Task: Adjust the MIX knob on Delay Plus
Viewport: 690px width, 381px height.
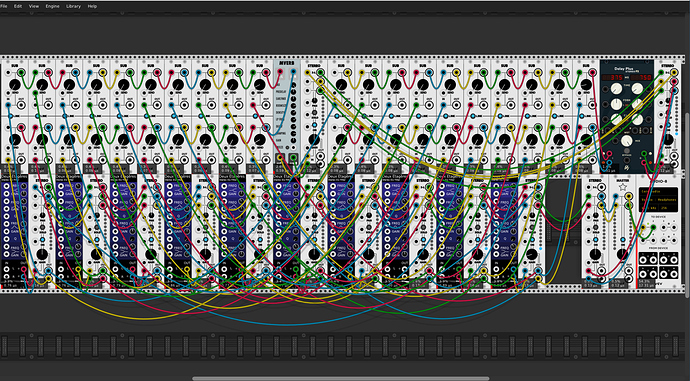Action: pos(627,141)
